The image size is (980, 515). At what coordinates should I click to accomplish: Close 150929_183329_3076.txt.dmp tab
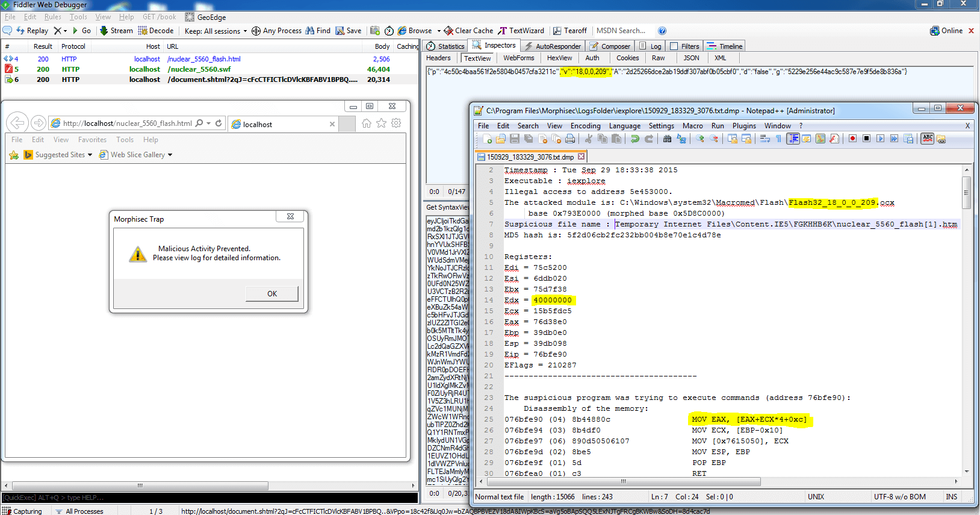[x=581, y=157]
